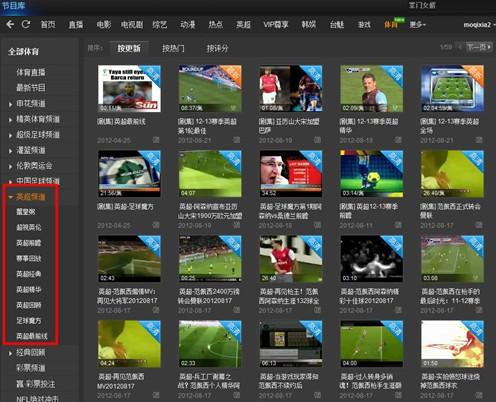The image size is (496, 402).
Task: Open the title link 英超-当游戏玩家得知范佩西不续约后
Action: coord(289,381)
